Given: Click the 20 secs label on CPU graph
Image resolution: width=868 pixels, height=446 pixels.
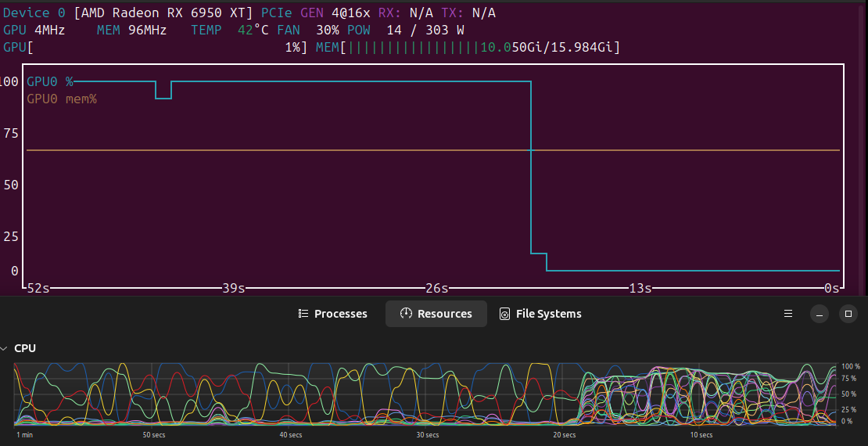Looking at the screenshot, I should tap(564, 435).
